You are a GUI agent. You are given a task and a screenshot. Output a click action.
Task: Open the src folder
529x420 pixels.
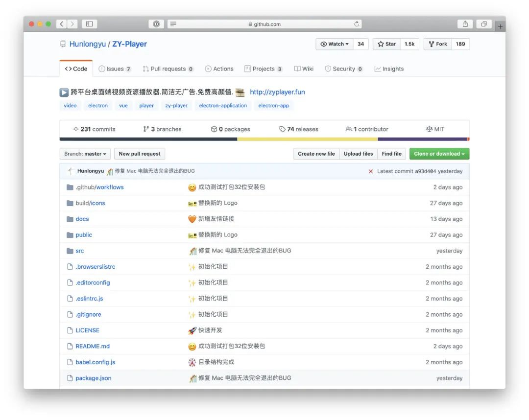(80, 251)
